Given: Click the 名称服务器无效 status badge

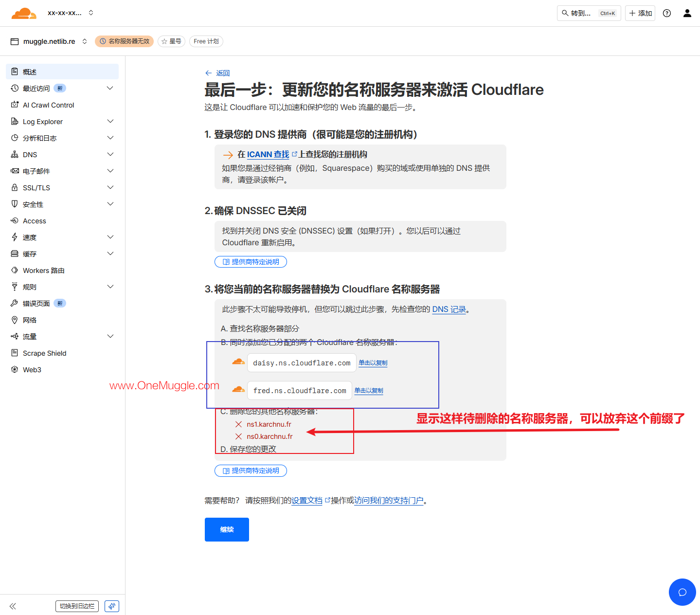Looking at the screenshot, I should pos(124,41).
